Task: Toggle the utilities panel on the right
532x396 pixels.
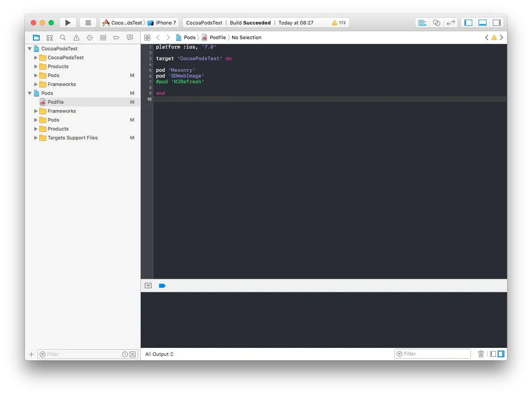Action: click(x=497, y=22)
